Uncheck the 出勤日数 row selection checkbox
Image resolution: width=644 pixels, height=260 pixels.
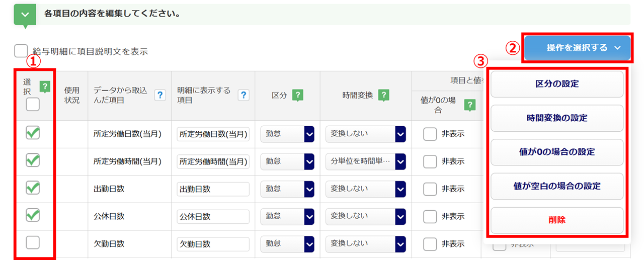point(33,188)
